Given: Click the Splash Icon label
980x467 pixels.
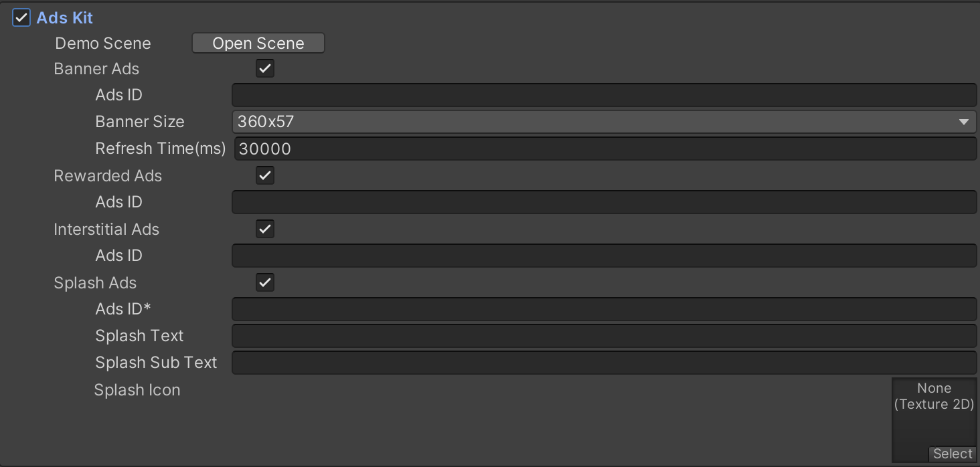Looking at the screenshot, I should (137, 390).
